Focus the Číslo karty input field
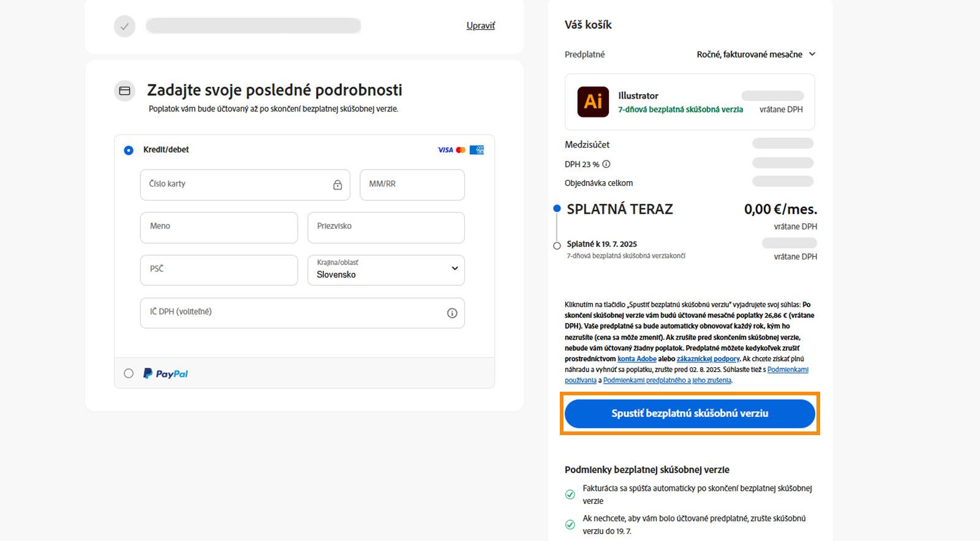The height and width of the screenshot is (541, 980). (x=236, y=185)
